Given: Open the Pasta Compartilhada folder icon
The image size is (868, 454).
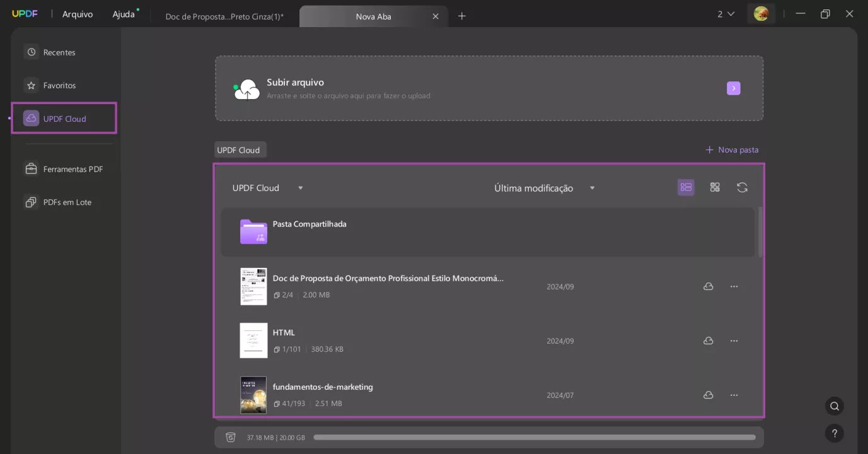Looking at the screenshot, I should pos(253,231).
